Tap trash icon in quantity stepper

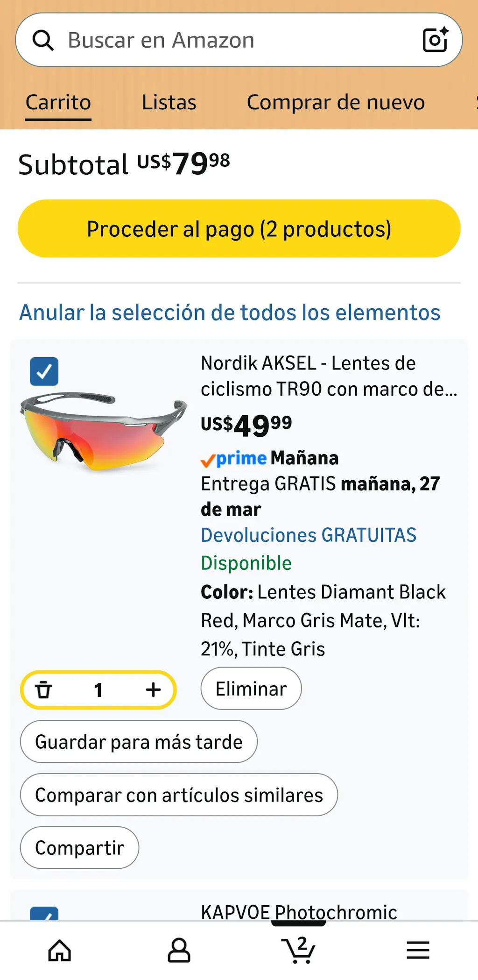pos(43,690)
